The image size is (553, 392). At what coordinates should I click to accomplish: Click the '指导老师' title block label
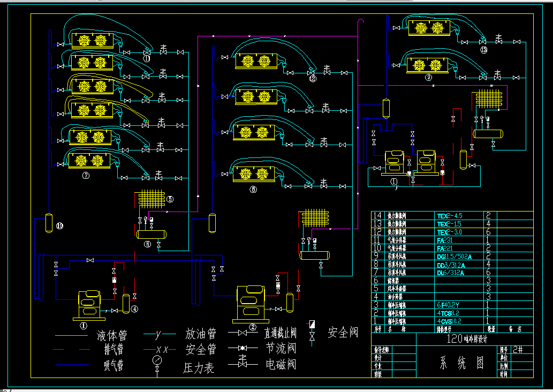[x=381, y=350]
